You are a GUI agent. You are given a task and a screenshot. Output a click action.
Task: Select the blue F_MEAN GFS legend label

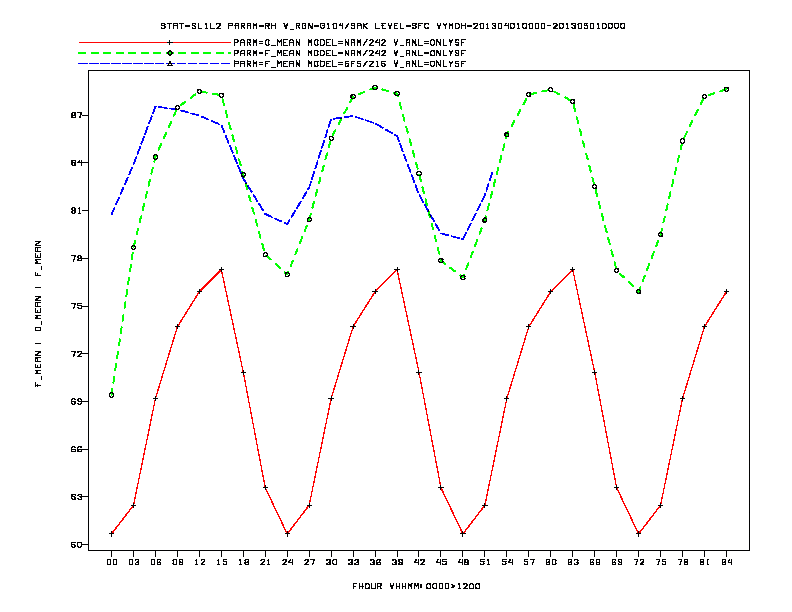(x=349, y=64)
